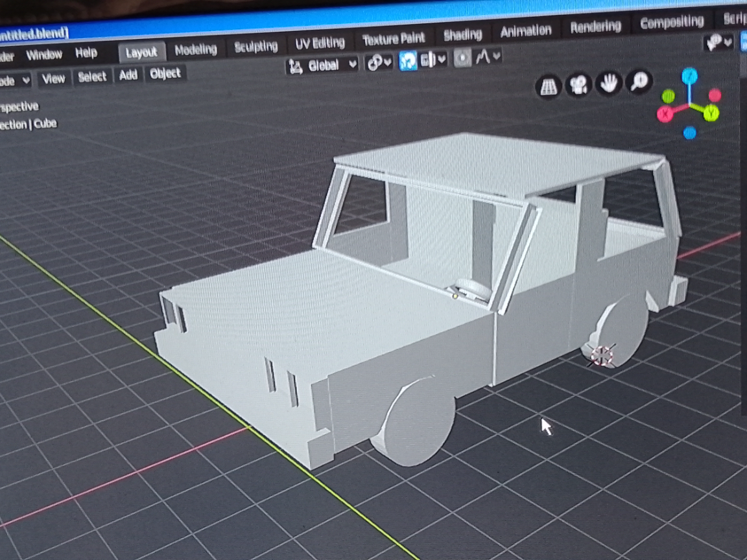The width and height of the screenshot is (747, 560).
Task: Click the magnifier zoom view icon
Action: (x=639, y=82)
